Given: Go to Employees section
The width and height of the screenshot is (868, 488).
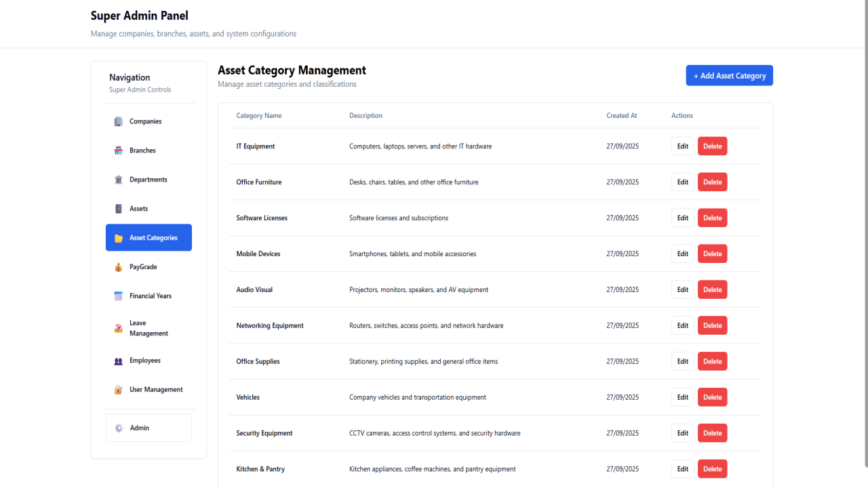Looking at the screenshot, I should (149, 361).
